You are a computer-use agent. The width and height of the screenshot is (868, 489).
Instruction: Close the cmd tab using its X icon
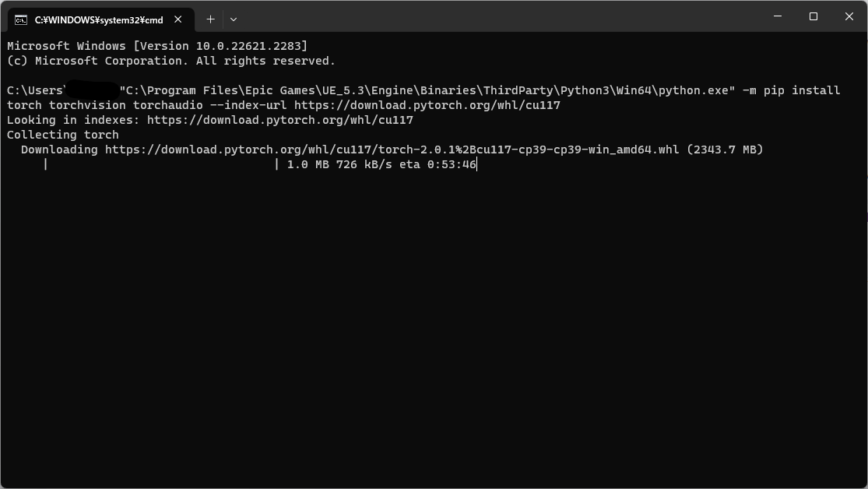177,19
